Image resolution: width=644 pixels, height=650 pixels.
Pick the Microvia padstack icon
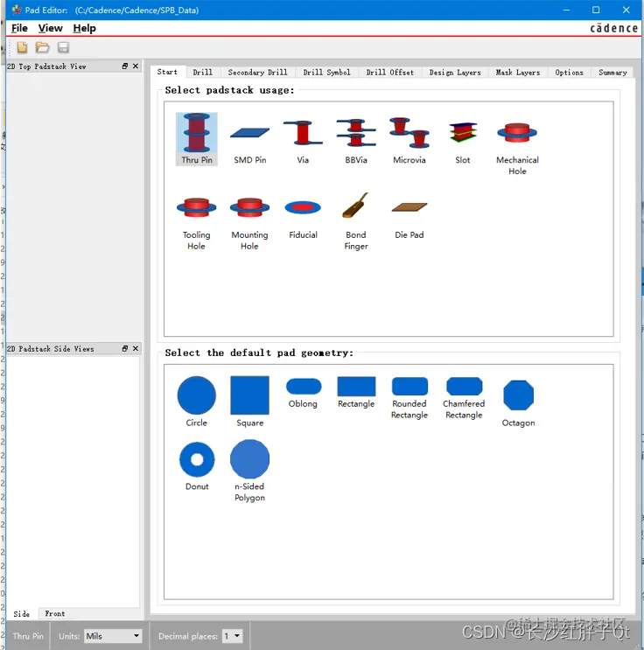pyautogui.click(x=409, y=139)
